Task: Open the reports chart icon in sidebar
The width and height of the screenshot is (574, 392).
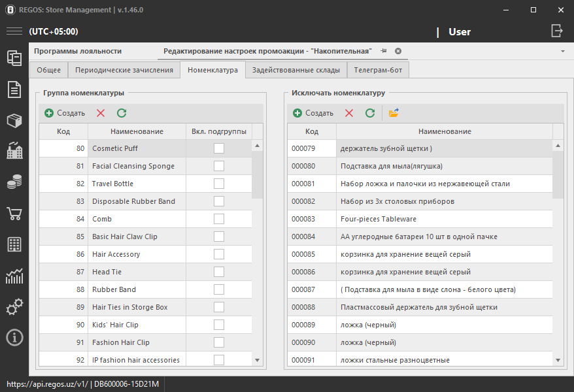Action: tap(14, 276)
